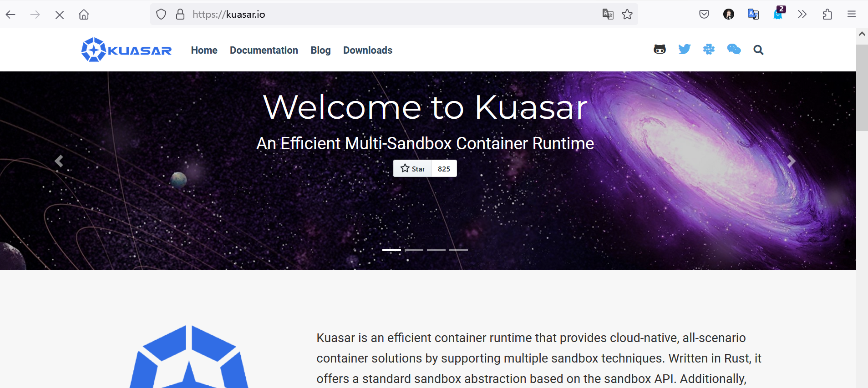This screenshot has width=868, height=388.
Task: Open the translator extension icon
Action: pyautogui.click(x=753, y=15)
